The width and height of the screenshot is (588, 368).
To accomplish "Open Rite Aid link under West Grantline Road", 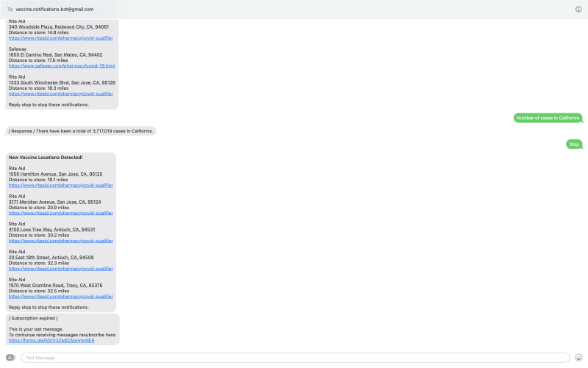I will tap(61, 297).
